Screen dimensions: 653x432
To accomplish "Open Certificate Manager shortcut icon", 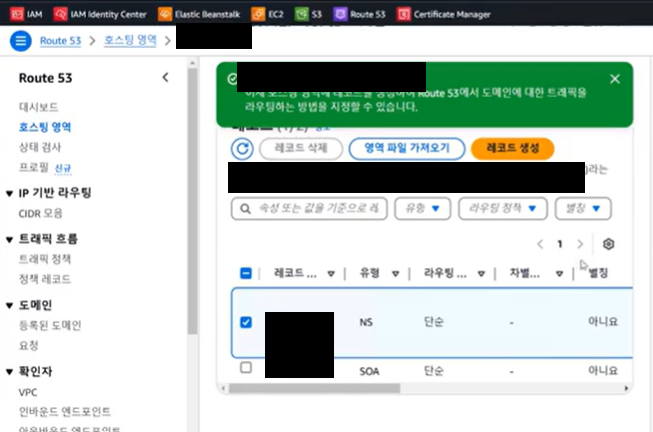I will 404,14.
